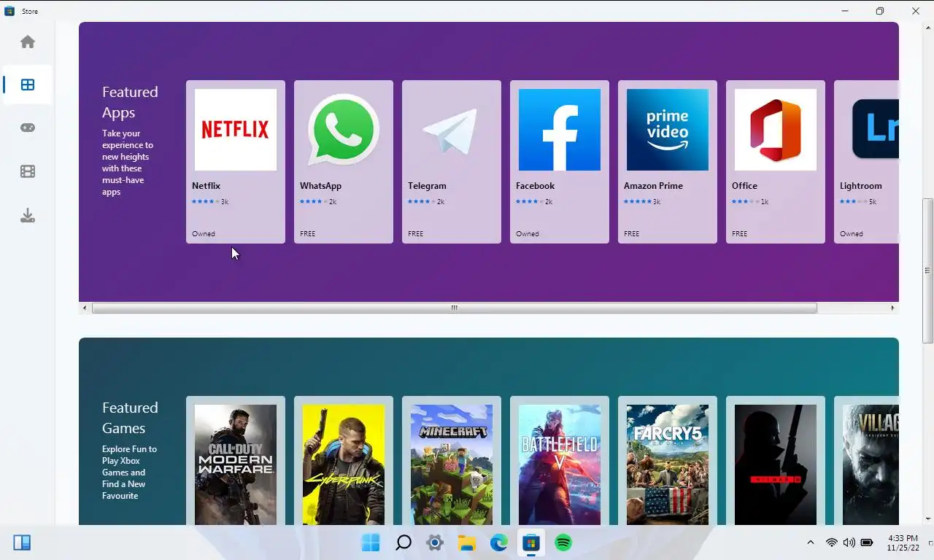Open the volume speaker icon
The height and width of the screenshot is (560, 934).
click(849, 542)
